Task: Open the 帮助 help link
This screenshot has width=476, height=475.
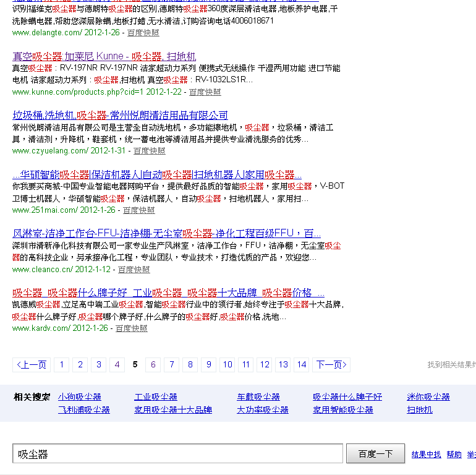Action: tap(454, 455)
